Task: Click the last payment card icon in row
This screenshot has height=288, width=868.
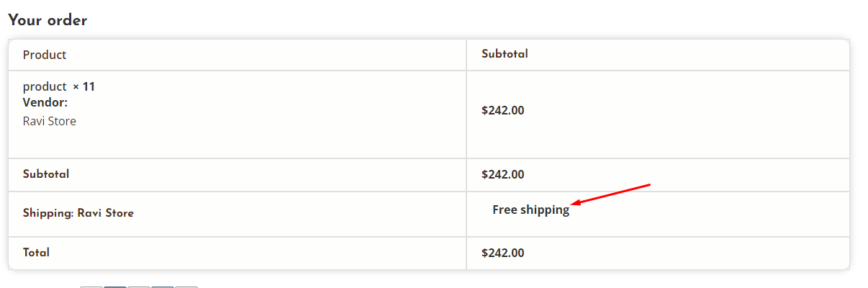Action: point(186,287)
